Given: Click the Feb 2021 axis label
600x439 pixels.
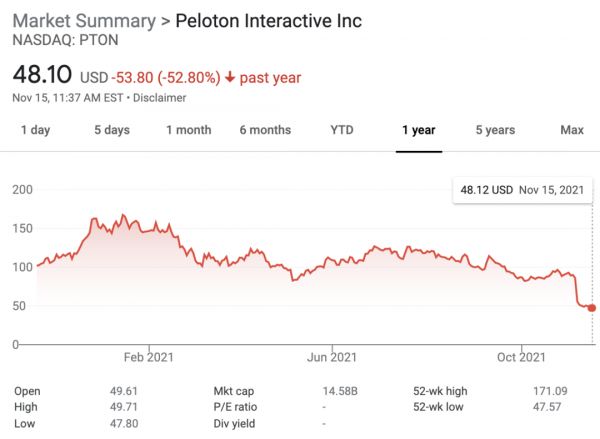Looking at the screenshot, I should point(149,357).
